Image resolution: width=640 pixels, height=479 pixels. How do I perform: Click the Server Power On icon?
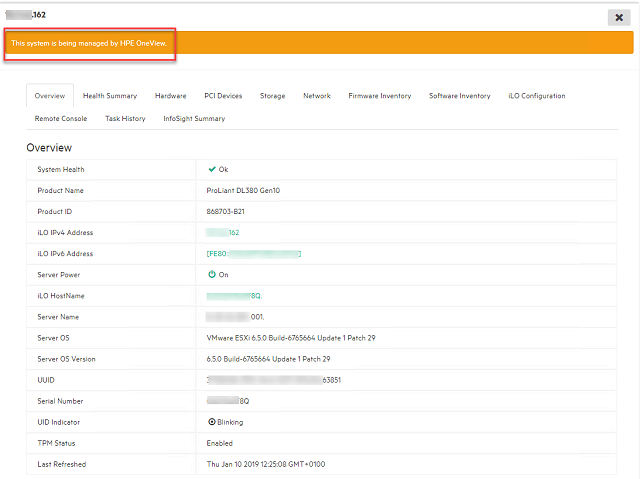212,274
